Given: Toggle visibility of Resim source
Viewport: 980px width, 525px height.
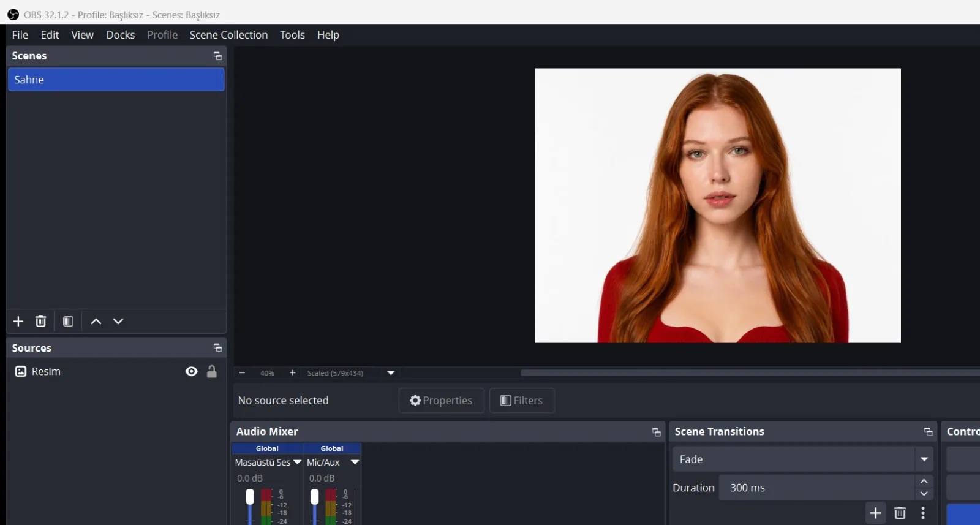Looking at the screenshot, I should pyautogui.click(x=192, y=371).
